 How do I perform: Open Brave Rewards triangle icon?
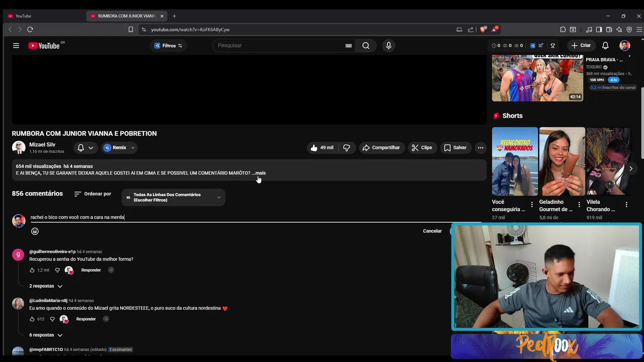(495, 29)
